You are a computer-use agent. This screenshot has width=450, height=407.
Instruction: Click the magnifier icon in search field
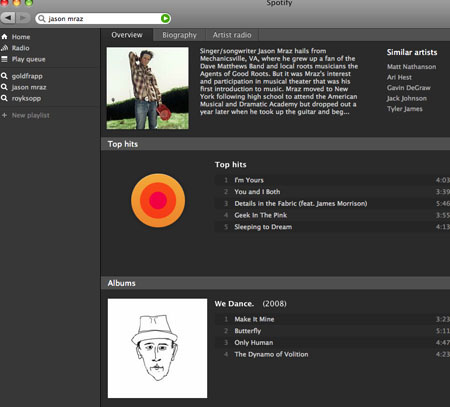[x=42, y=19]
